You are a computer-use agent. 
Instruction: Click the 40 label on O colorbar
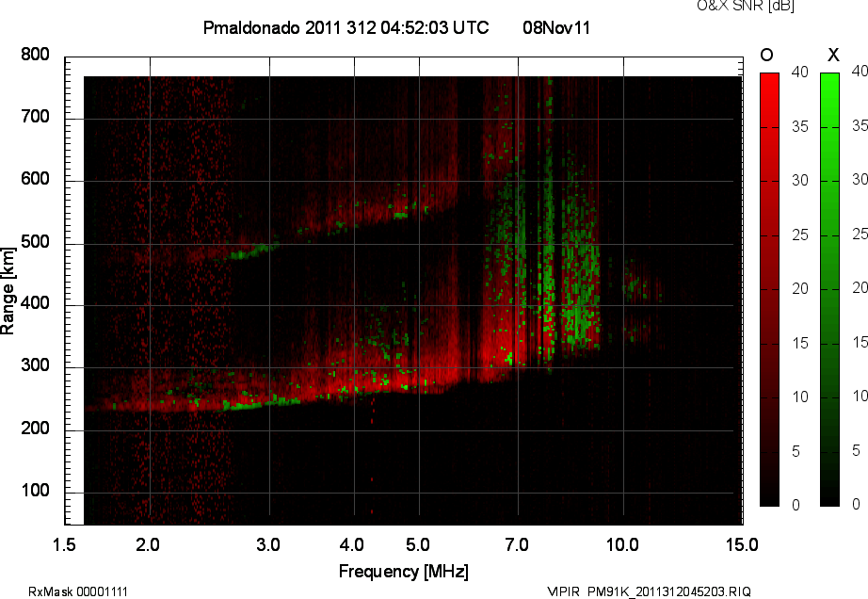pyautogui.click(x=799, y=72)
